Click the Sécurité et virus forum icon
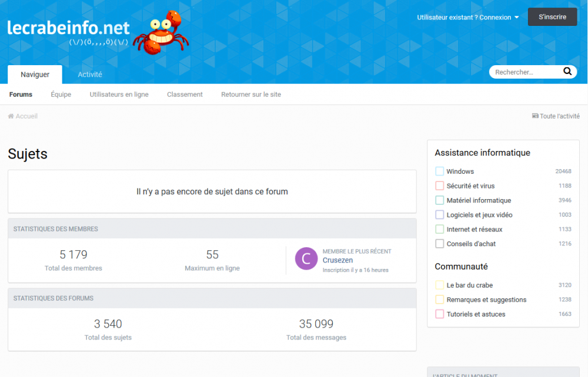Screen dimensions: 588x377 (439, 186)
